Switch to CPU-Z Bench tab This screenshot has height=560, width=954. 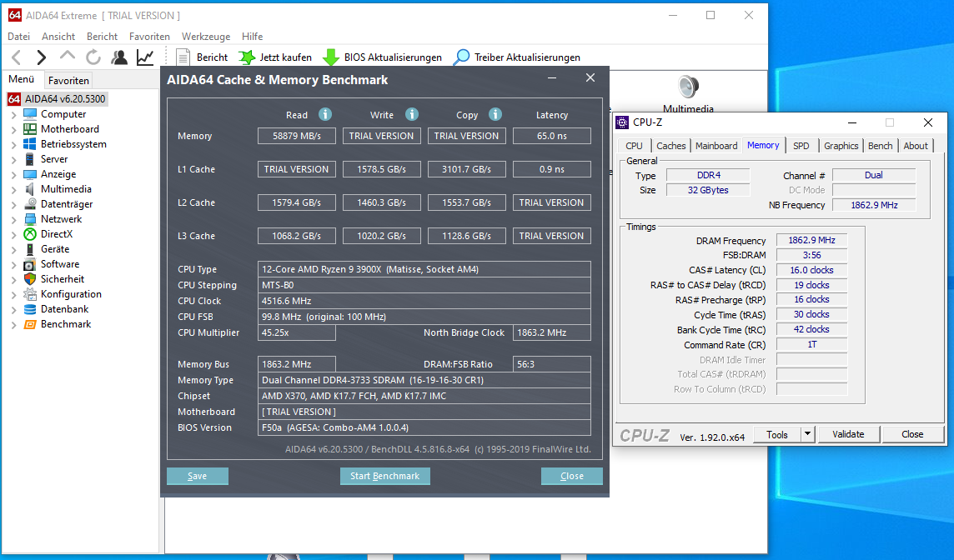click(880, 145)
